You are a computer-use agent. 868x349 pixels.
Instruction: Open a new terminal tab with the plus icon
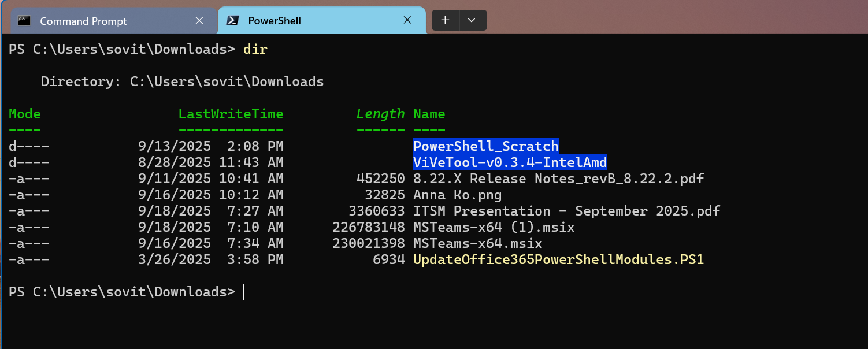click(445, 20)
